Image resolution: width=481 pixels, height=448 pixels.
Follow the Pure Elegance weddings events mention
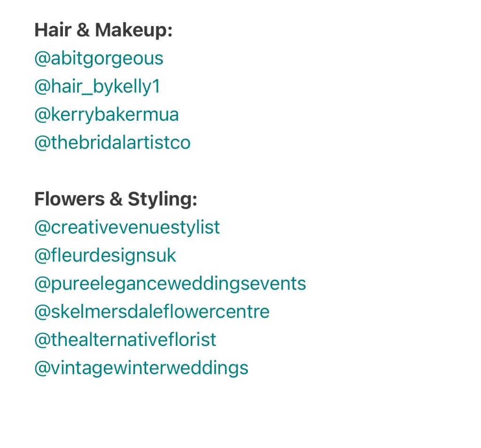[x=170, y=284]
